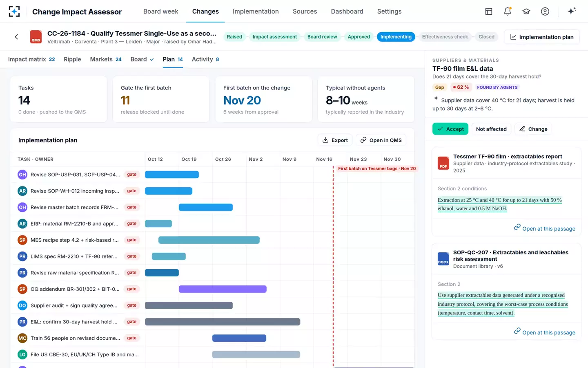The width and height of the screenshot is (588, 368).
Task: Open the notifications bell icon
Action: (508, 11)
